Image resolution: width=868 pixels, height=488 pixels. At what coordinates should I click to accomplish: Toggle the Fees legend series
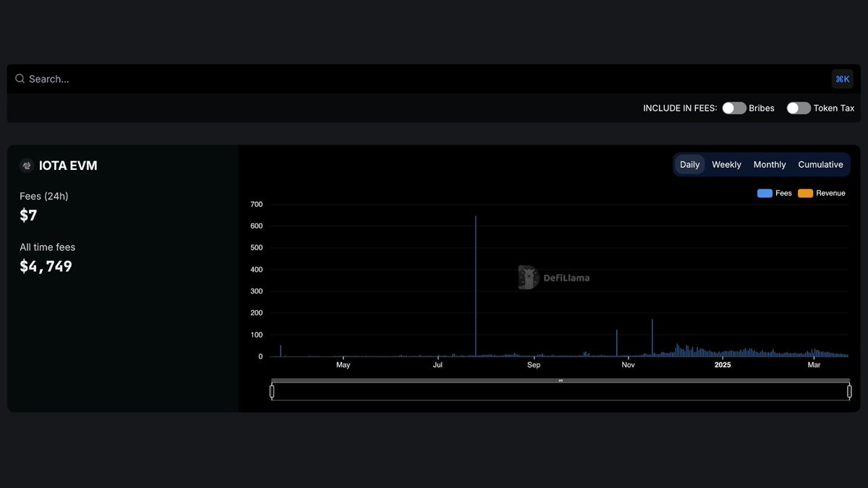click(x=774, y=193)
